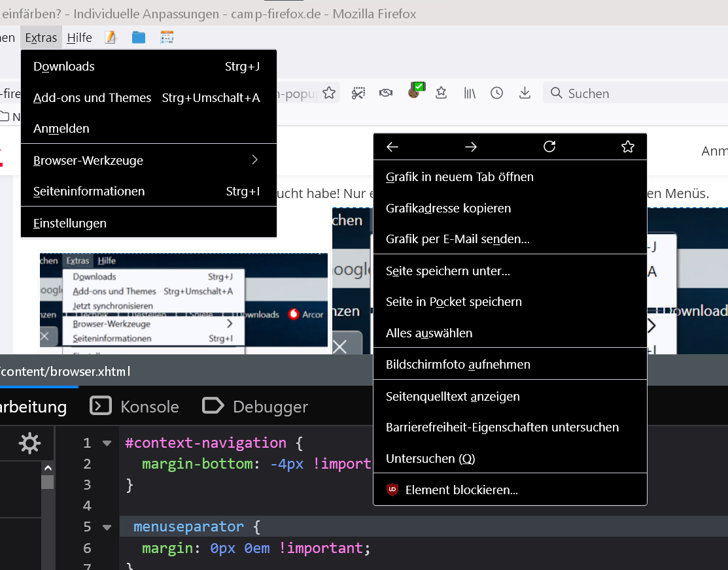
Task: Collapse the menuseparator rule fold arrow
Action: [x=107, y=527]
